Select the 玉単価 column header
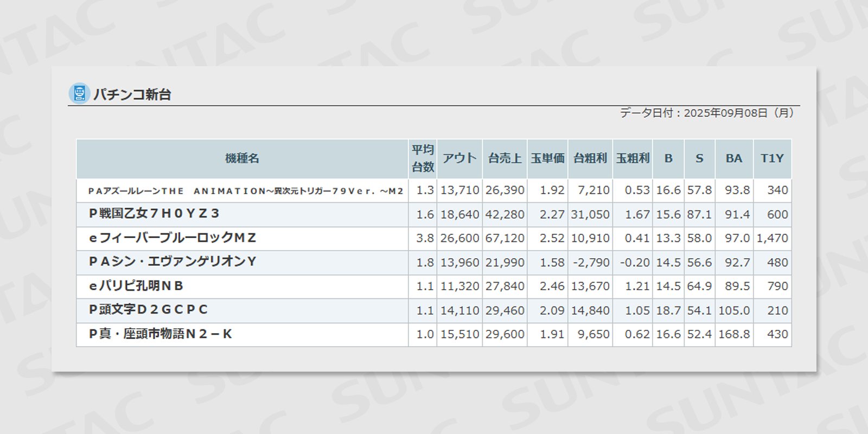Screen dimensions: 868x434 [547, 158]
